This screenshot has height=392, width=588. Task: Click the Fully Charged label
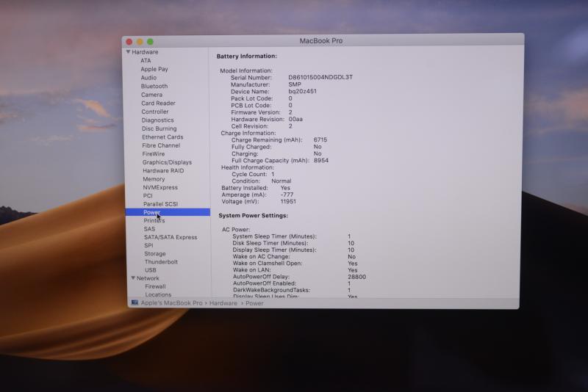pyautogui.click(x=251, y=147)
